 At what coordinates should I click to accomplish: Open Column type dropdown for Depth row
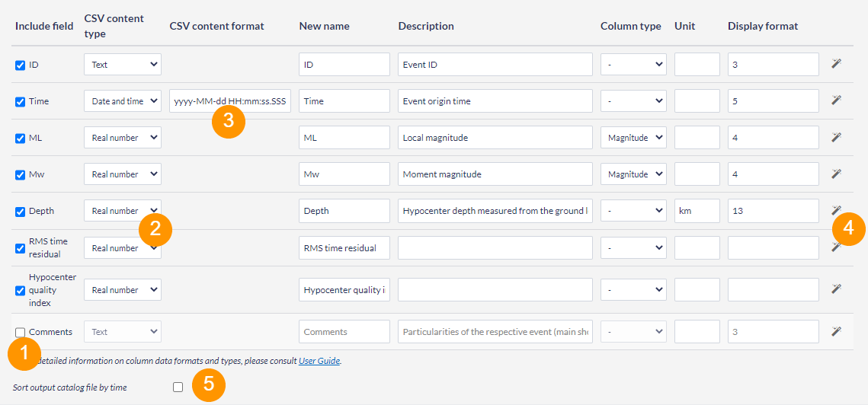click(633, 210)
